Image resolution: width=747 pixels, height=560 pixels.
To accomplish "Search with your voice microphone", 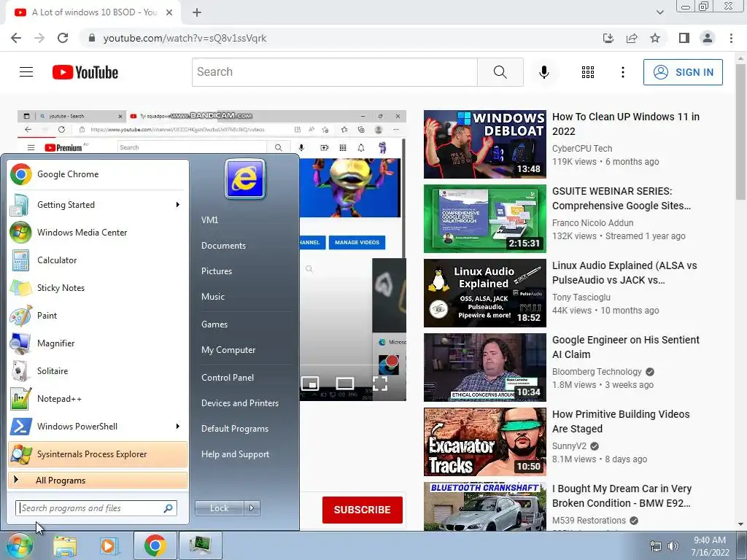I will click(x=544, y=72).
